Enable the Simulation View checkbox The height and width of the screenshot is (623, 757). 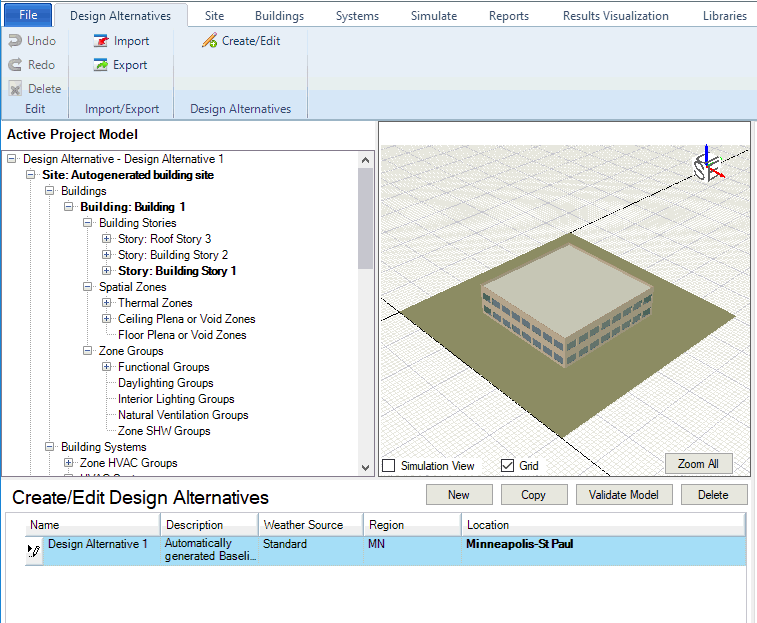389,466
